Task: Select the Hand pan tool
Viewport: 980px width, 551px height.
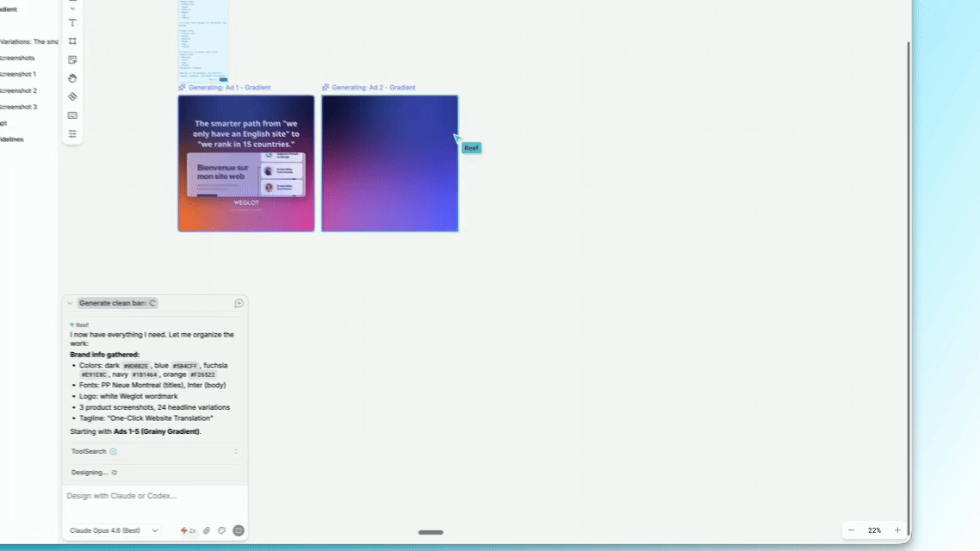Action: [x=72, y=78]
